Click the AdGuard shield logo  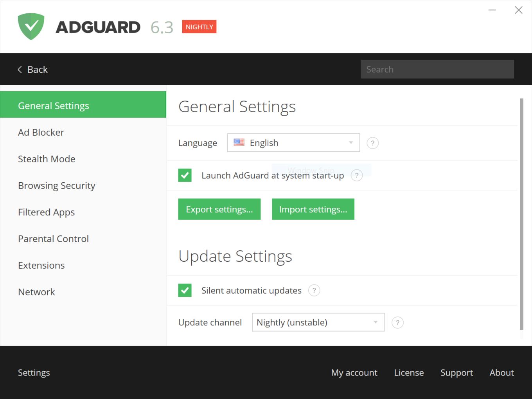click(31, 26)
